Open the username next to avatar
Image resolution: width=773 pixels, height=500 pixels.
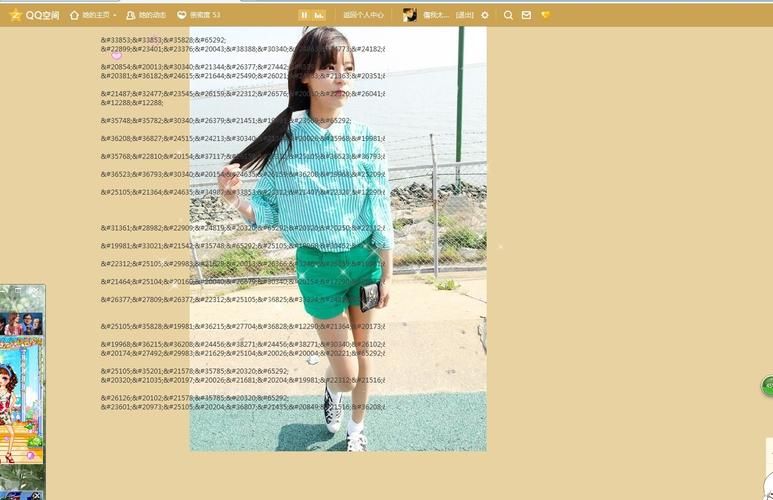[x=435, y=15]
